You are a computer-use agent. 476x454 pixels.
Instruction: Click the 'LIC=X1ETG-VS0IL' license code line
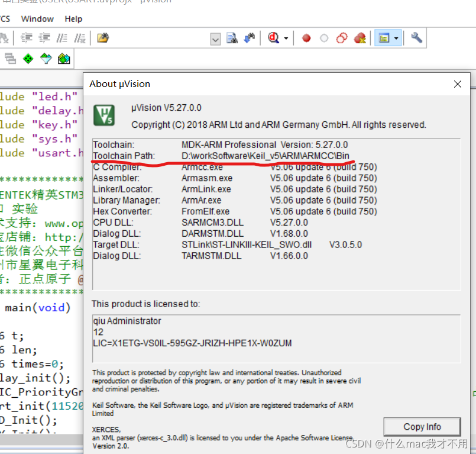click(192, 343)
